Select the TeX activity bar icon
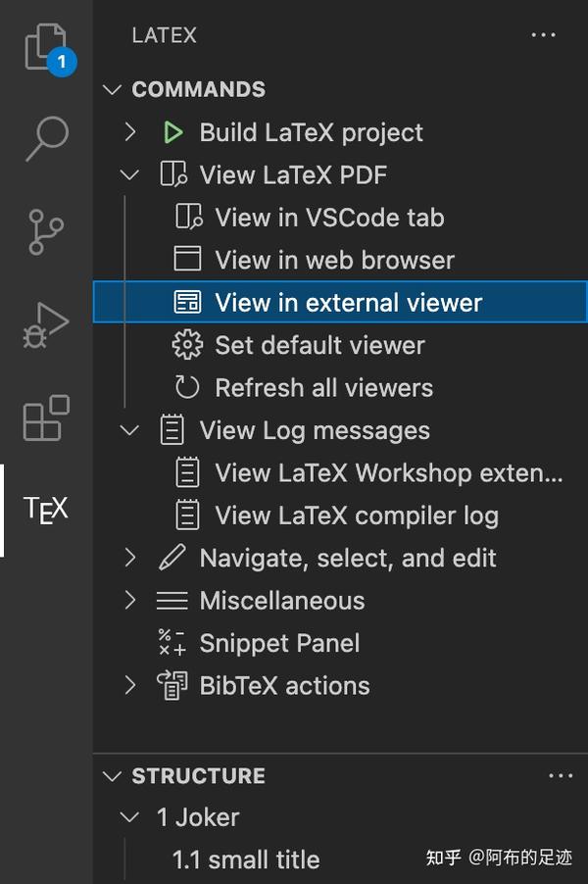588x884 pixels. click(46, 510)
